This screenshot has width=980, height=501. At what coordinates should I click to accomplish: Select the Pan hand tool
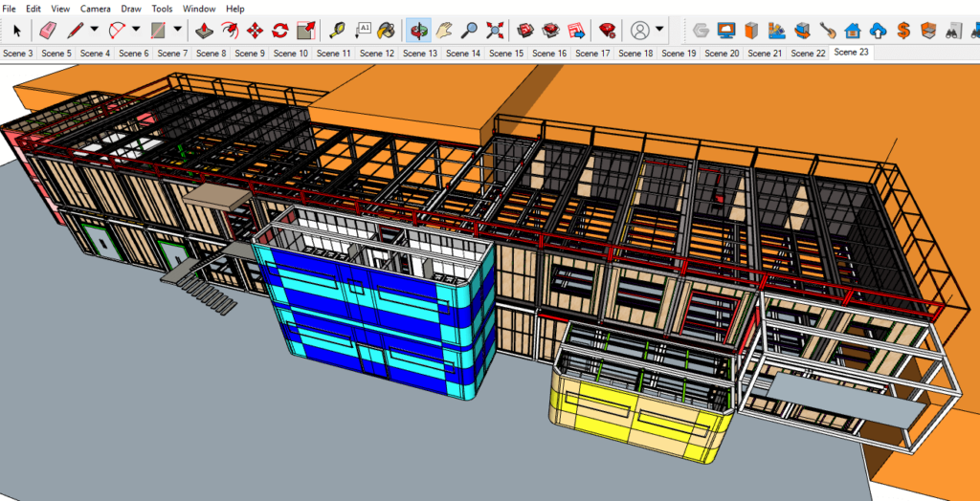click(444, 30)
